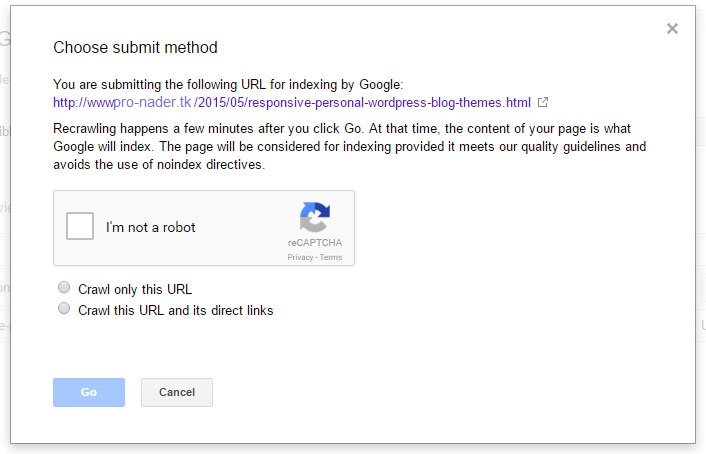The width and height of the screenshot is (706, 454).
Task: Click the "Choose submit method" dialog heading
Action: (x=135, y=47)
